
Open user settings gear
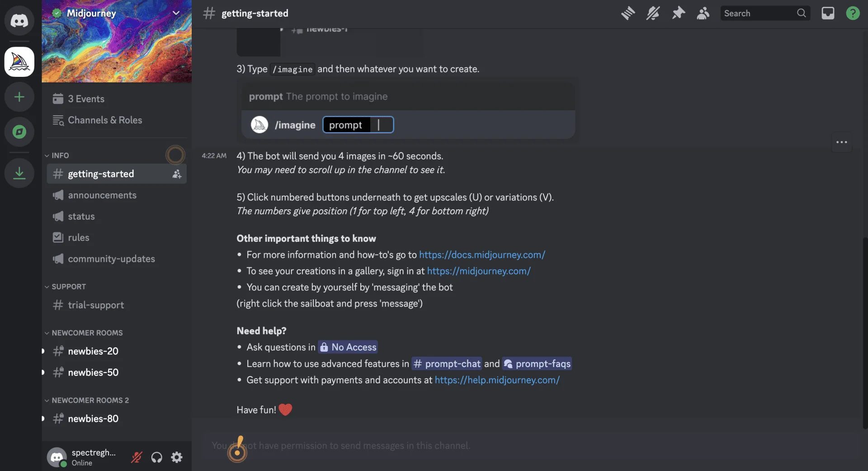tap(177, 457)
